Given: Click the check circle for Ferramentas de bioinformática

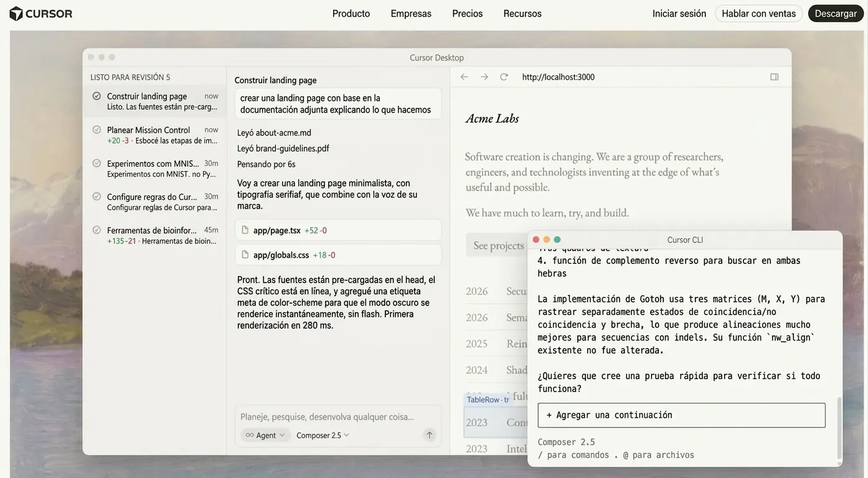Looking at the screenshot, I should 97,230.
